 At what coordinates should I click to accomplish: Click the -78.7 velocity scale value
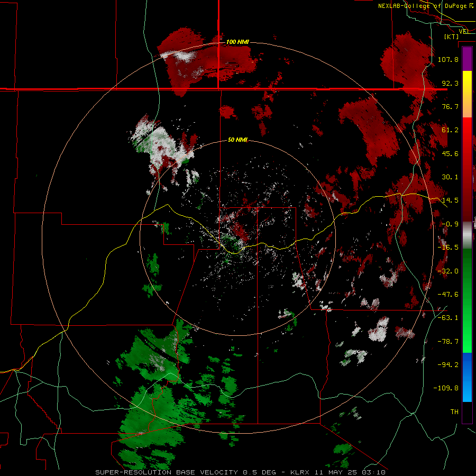pos(448,342)
